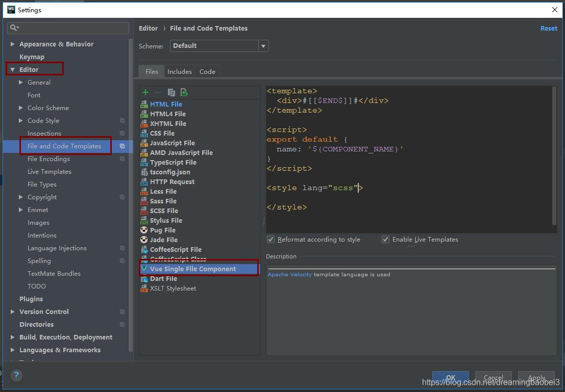Click project-level icon beside File Encodings

point(122,159)
